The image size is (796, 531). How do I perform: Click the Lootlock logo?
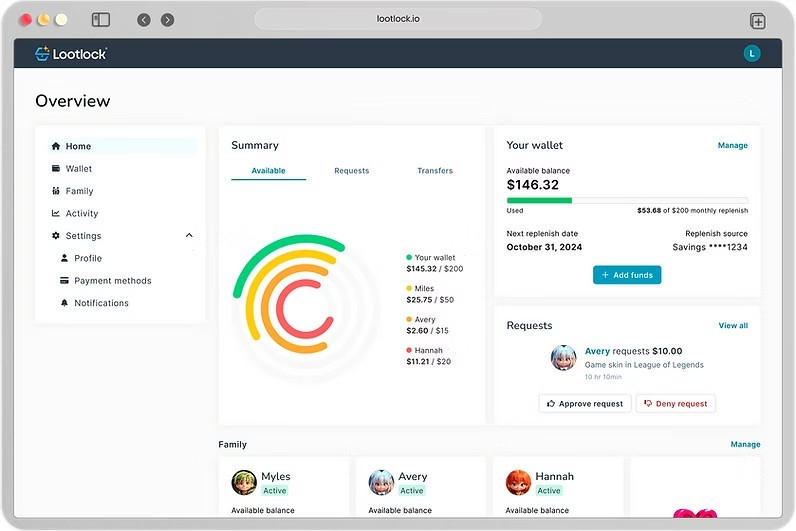tap(71, 53)
